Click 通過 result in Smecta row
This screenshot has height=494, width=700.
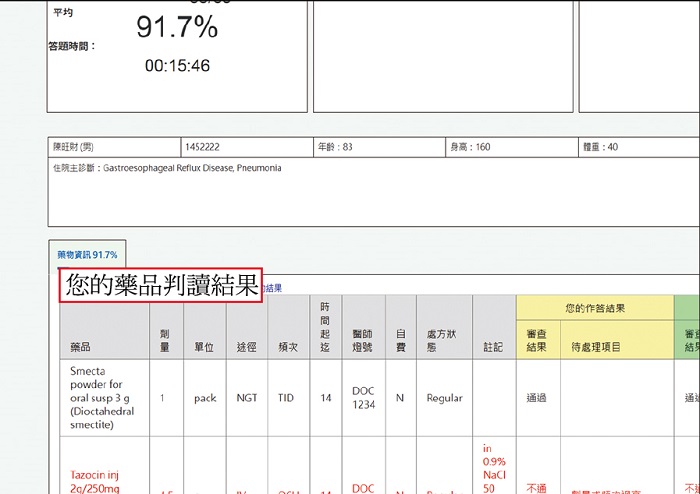[x=536, y=397]
